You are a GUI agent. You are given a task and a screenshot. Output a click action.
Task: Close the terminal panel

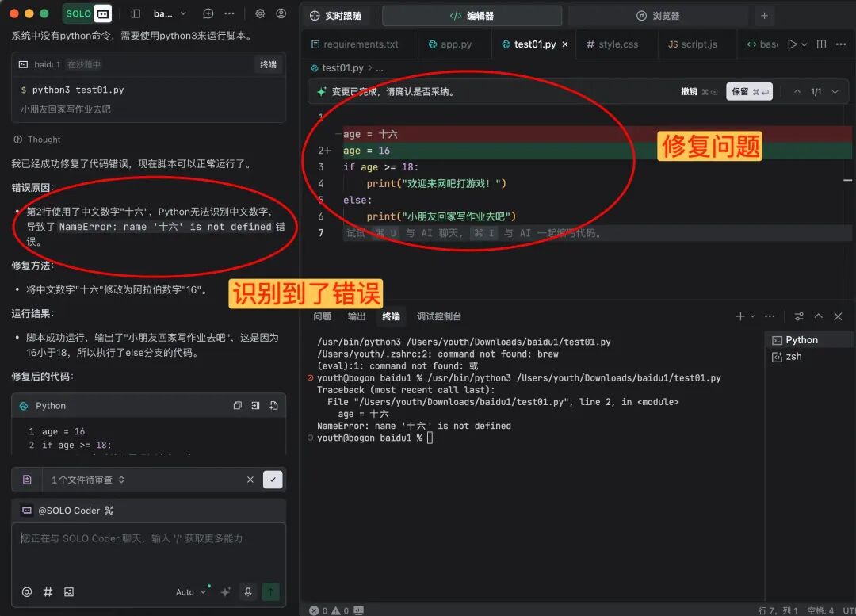[838, 316]
